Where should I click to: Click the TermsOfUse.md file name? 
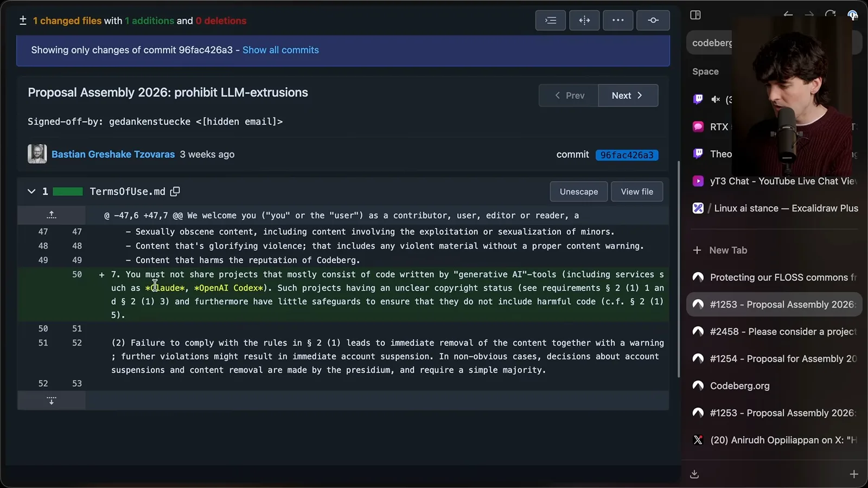127,191
